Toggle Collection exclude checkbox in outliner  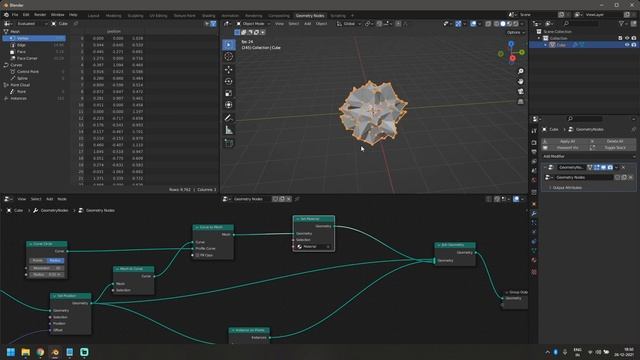(620, 38)
